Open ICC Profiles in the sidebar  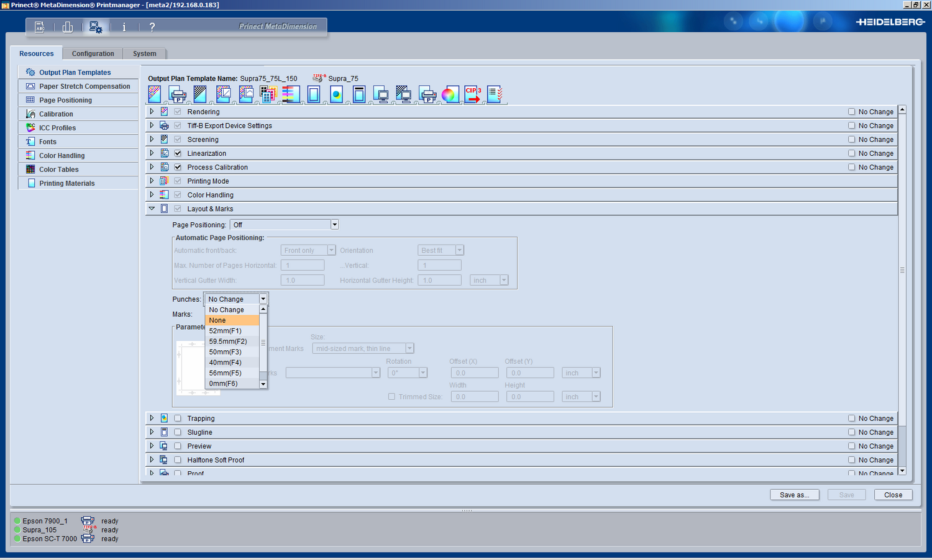(x=78, y=128)
